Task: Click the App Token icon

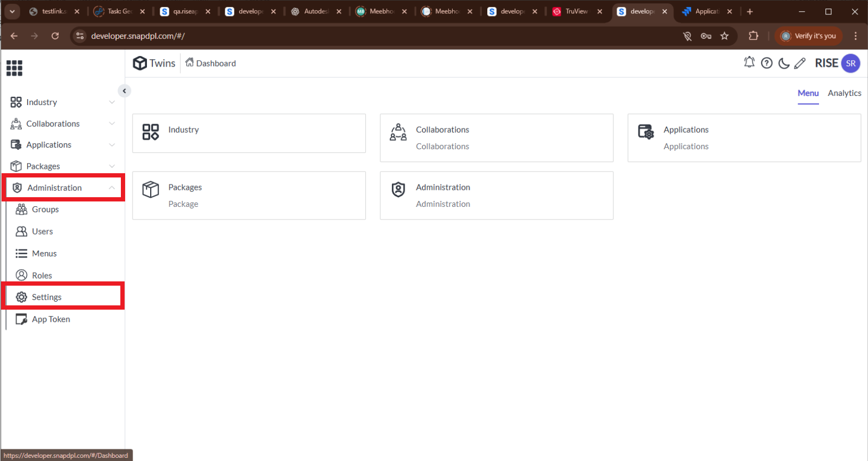Action: point(21,319)
